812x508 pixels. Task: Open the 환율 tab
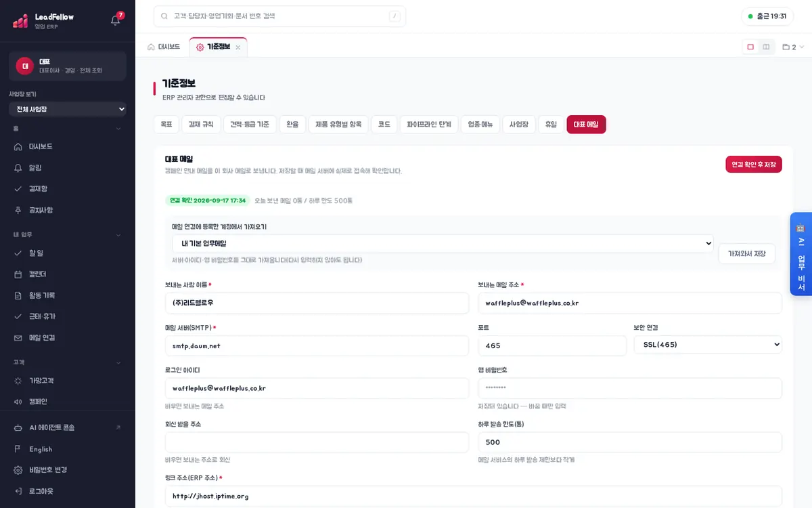(x=292, y=125)
